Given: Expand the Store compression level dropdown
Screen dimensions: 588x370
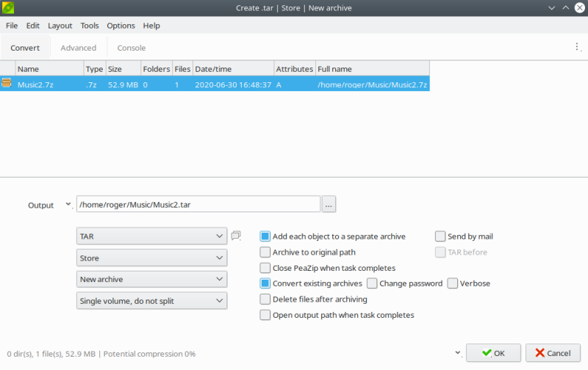Looking at the screenshot, I should pyautogui.click(x=151, y=258).
